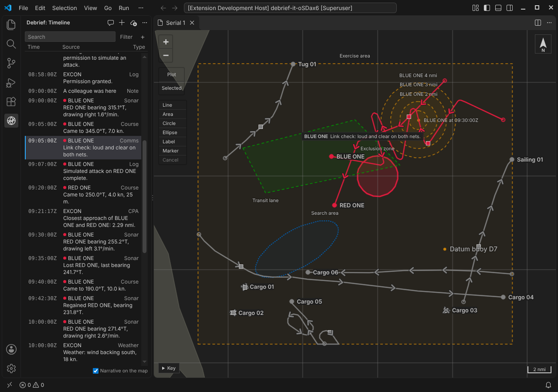Select the 09:21:17Z EXCON CPA entry
The width and height of the screenshot is (558, 392).
click(x=83, y=218)
